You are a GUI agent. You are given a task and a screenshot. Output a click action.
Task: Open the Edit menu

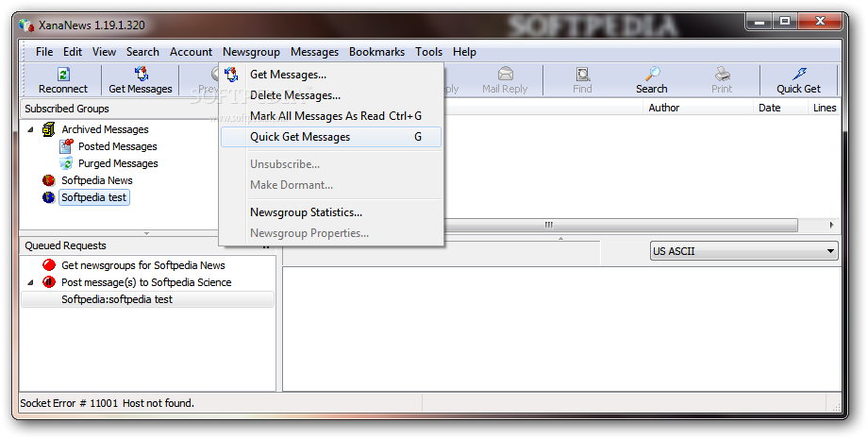click(x=73, y=52)
